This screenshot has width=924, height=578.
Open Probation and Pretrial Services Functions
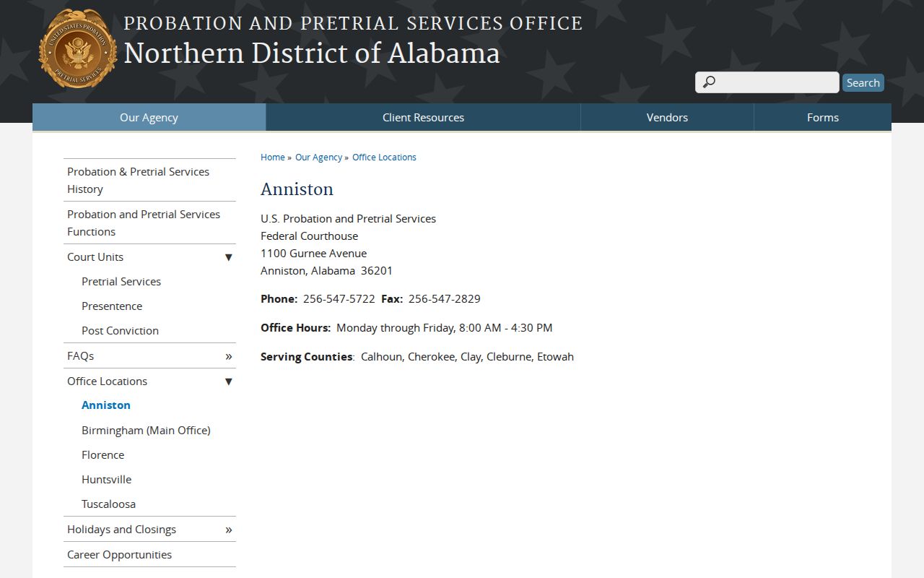149,223
